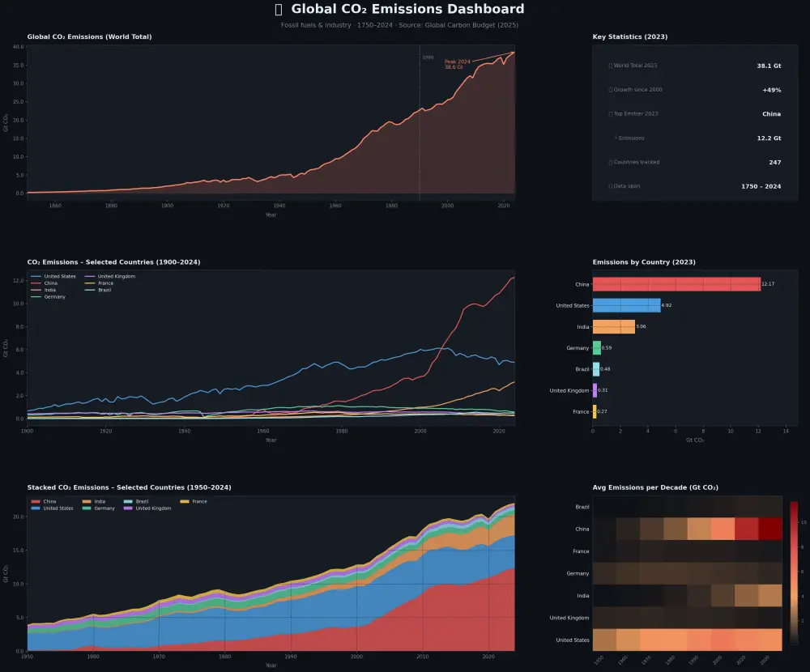Click the 'Growth since 2000' label

(637, 89)
